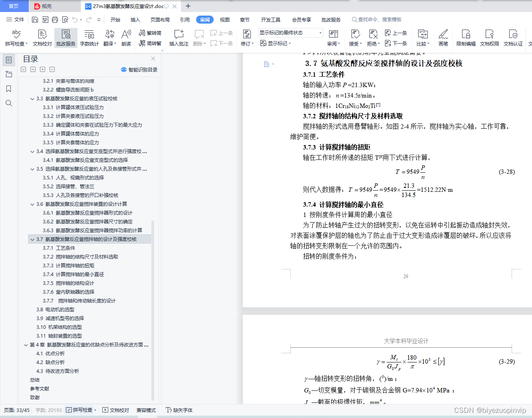This screenshot has width=532, height=418.
Task: Open 限制编辑 restrict editing
Action: click(x=466, y=38)
